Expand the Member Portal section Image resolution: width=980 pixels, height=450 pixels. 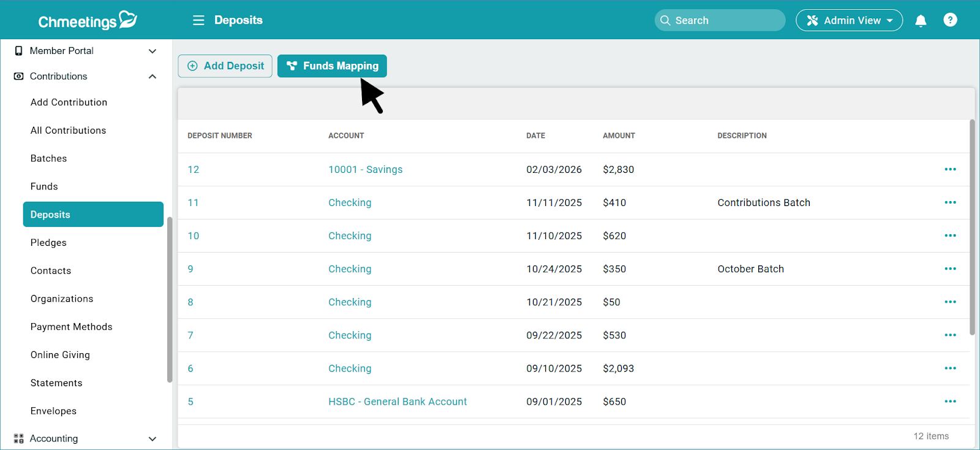coord(153,51)
